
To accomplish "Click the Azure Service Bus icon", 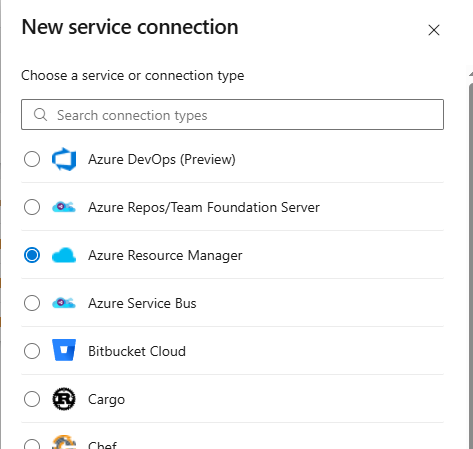I will point(64,303).
